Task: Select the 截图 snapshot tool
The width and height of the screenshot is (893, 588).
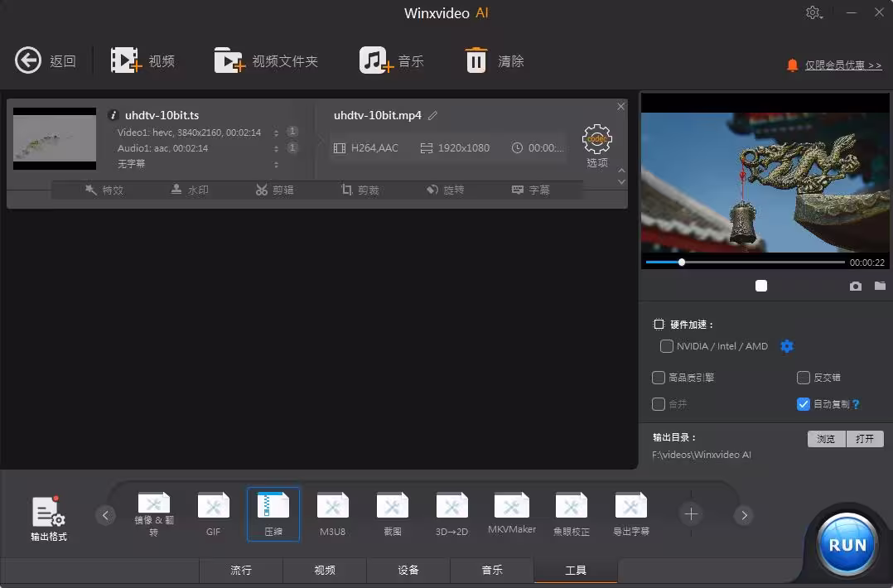Action: pyautogui.click(x=393, y=514)
